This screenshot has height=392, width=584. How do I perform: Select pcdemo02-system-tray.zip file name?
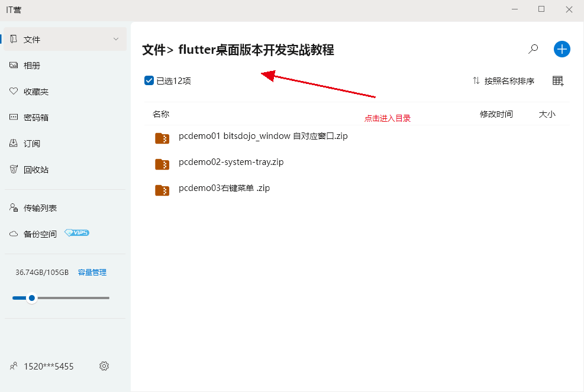pyautogui.click(x=231, y=162)
